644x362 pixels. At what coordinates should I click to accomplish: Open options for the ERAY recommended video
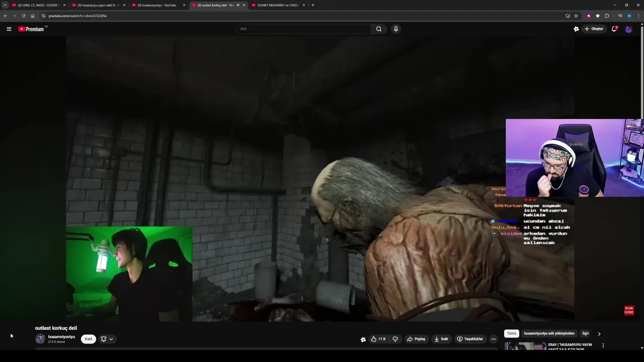coord(603,346)
